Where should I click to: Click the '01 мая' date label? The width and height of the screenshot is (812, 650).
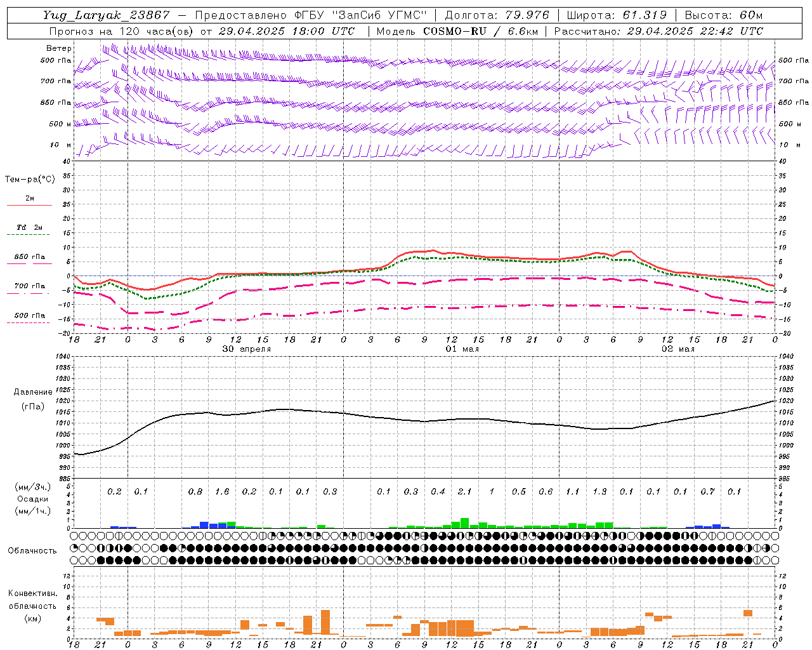pyautogui.click(x=462, y=349)
